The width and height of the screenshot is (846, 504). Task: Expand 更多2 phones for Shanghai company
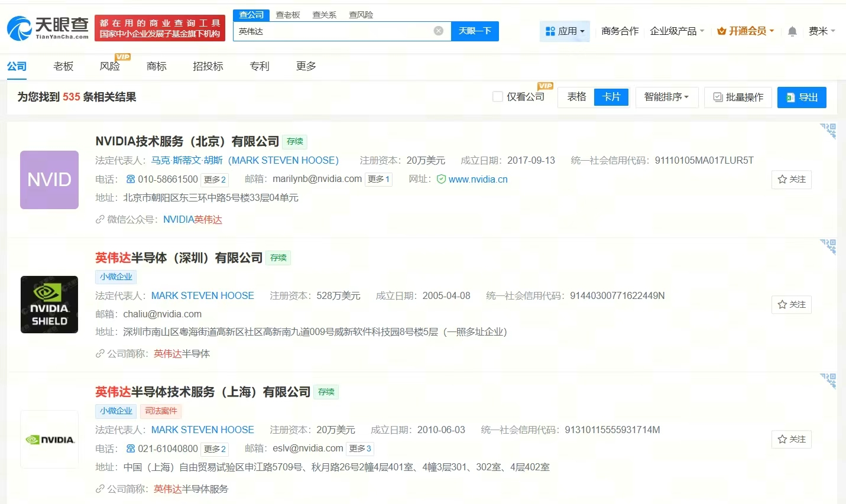click(x=215, y=448)
